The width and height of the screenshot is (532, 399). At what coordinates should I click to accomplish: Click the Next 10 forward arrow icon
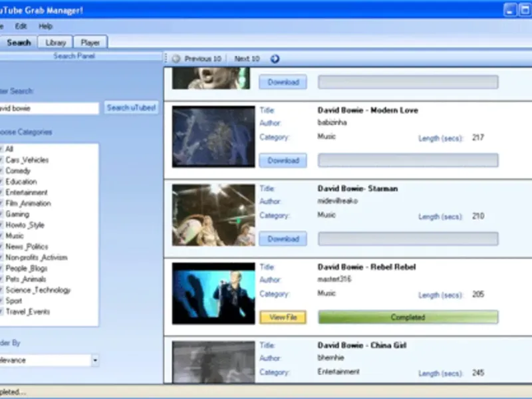click(275, 59)
